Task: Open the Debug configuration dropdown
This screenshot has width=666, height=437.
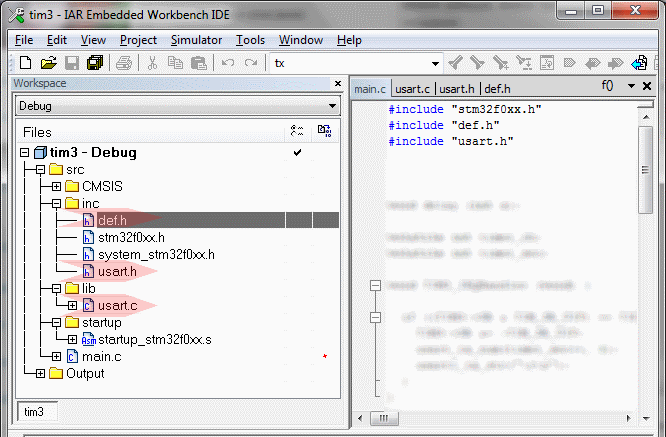Action: coord(332,106)
